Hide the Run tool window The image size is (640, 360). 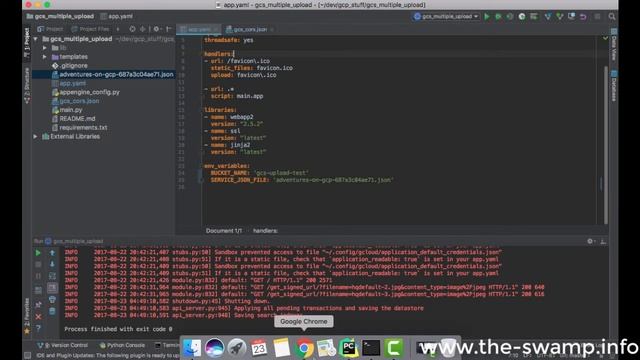pyautogui.click(x=603, y=241)
